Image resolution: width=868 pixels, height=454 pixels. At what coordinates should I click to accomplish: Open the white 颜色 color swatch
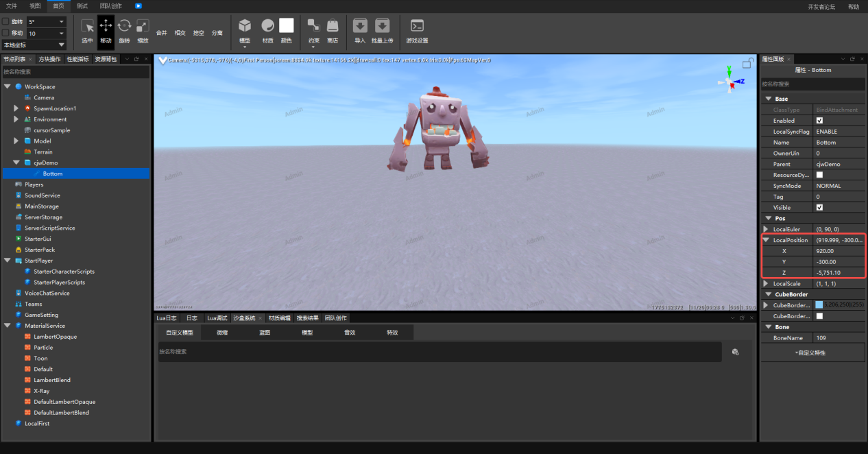(x=287, y=25)
